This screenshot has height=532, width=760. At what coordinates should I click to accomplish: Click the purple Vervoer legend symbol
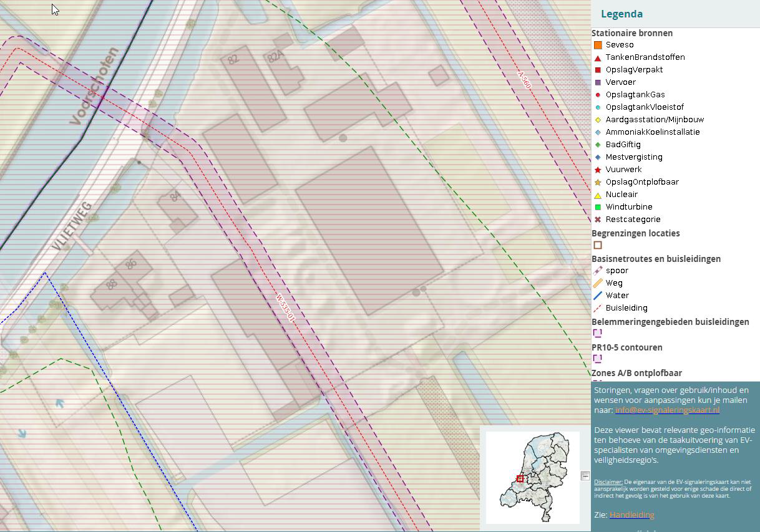coord(598,82)
